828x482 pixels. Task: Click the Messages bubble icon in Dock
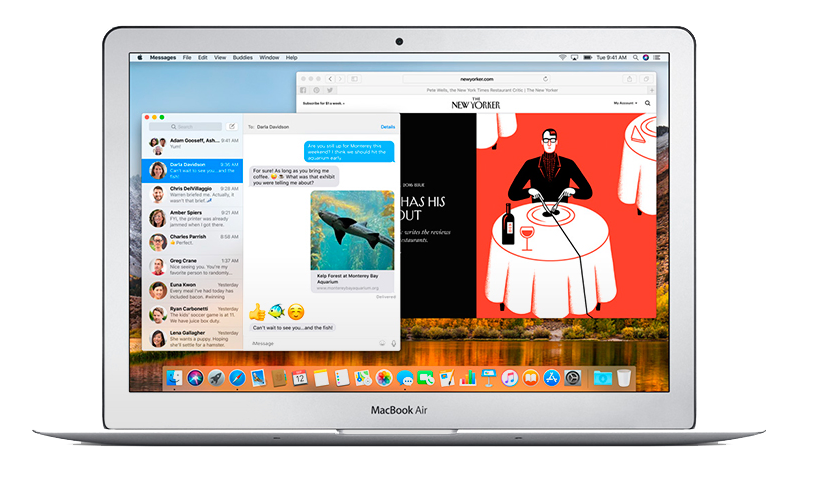pos(405,378)
